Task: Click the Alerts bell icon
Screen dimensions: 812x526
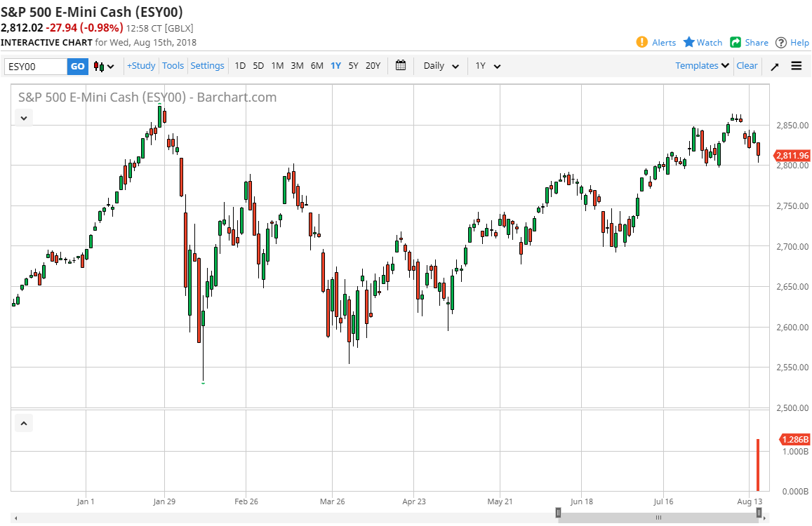Action: 641,42
